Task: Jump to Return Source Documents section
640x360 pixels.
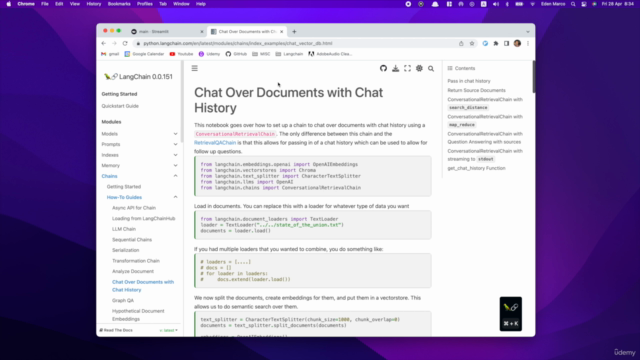Action: 476,90
